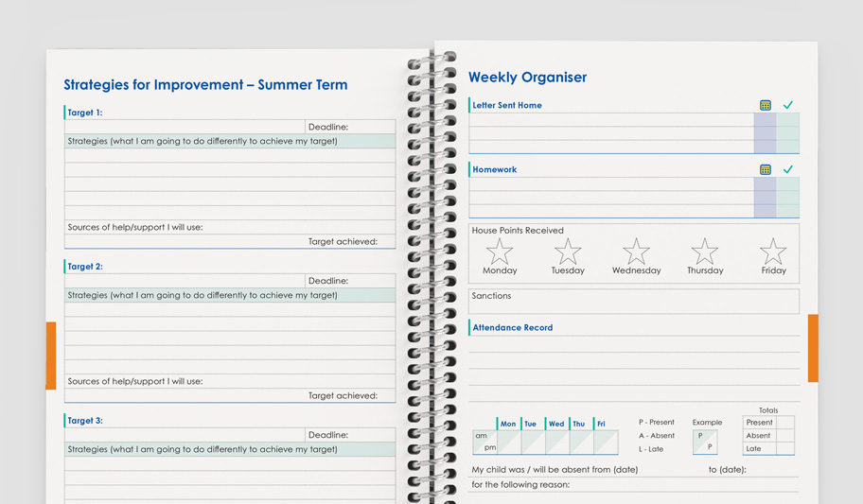Click 'for the following reason:' line
Viewport: 863px width, 504px height.
(x=520, y=485)
